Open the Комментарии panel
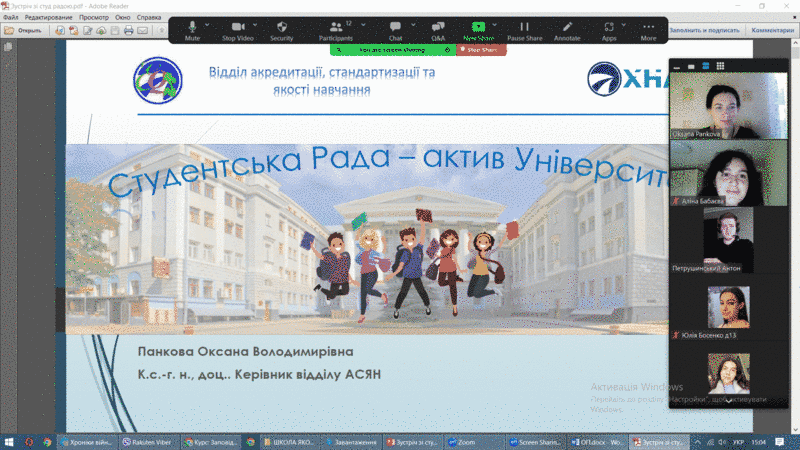This screenshot has width=800, height=450. tap(772, 31)
